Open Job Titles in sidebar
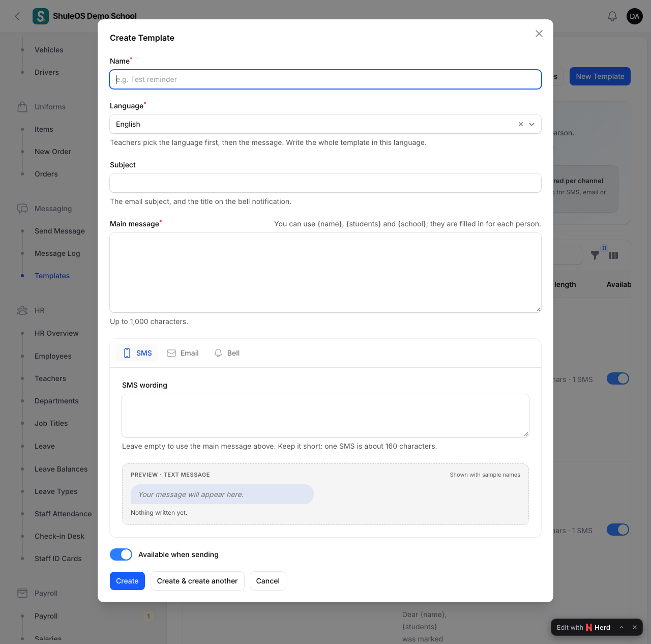This screenshot has height=644, width=651. tap(51, 423)
